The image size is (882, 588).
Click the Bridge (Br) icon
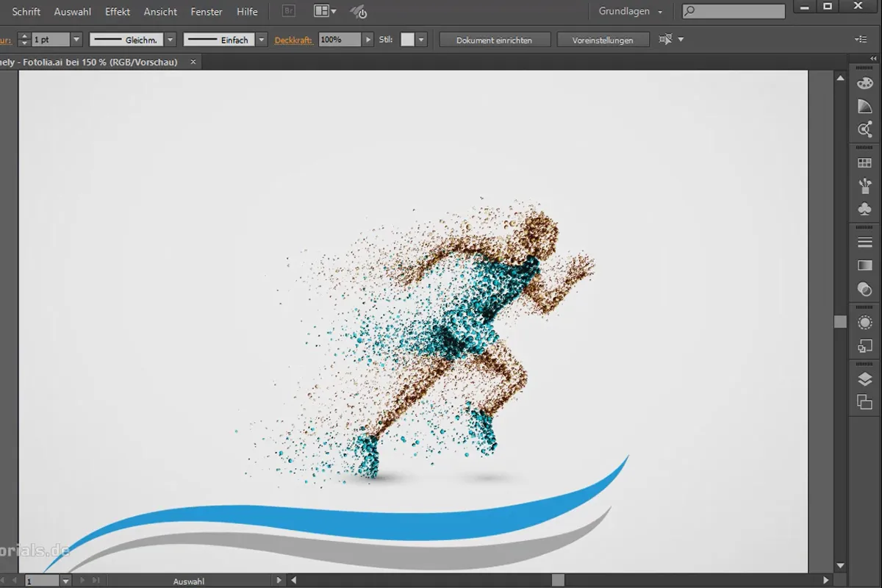pos(289,12)
